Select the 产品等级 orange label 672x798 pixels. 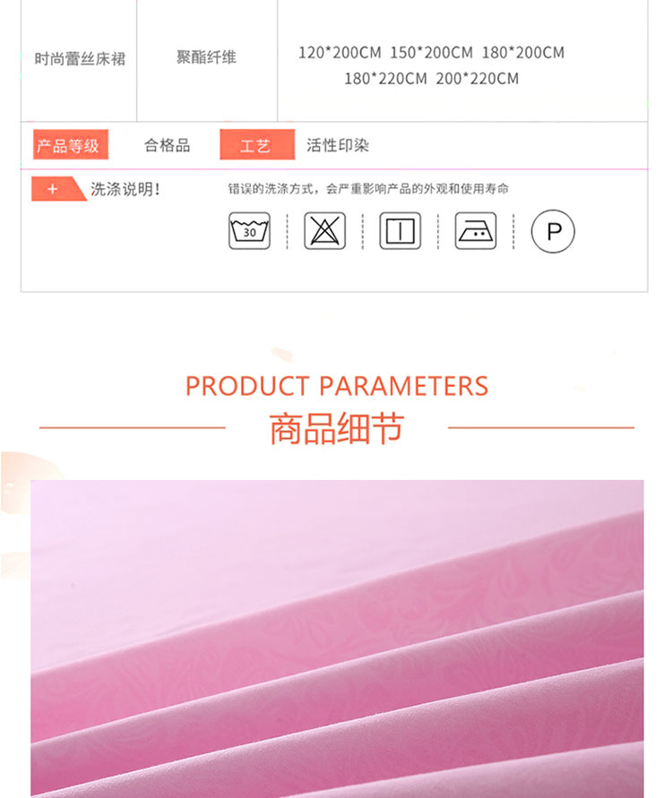[70, 145]
